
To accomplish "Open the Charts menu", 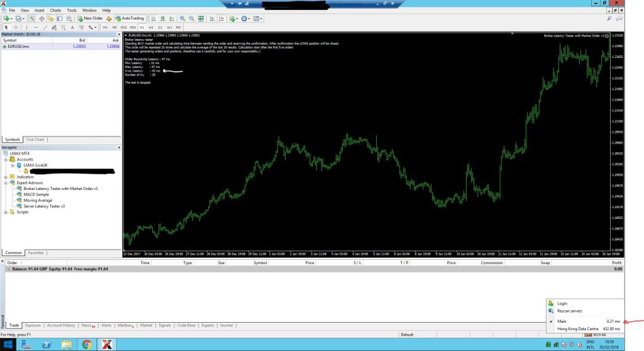I will click(x=55, y=10).
